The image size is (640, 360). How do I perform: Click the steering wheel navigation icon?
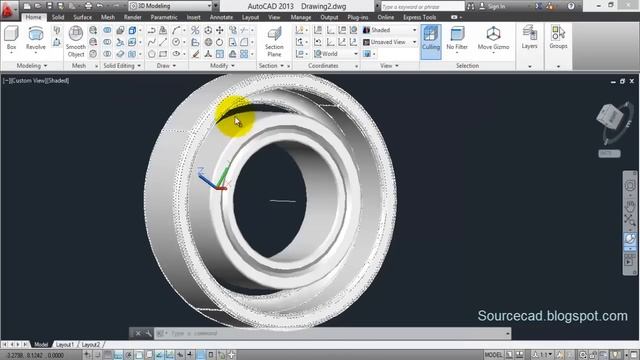pos(630,185)
